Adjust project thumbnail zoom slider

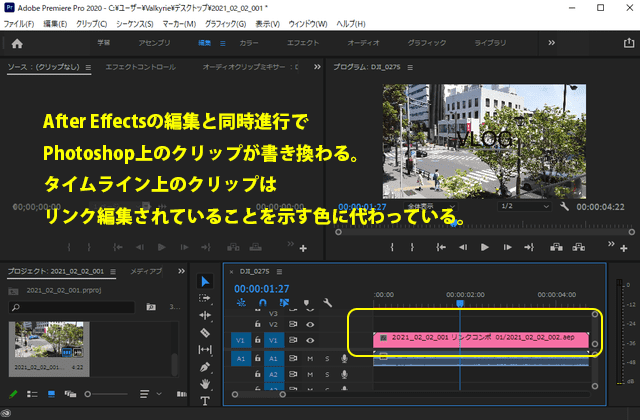click(x=106, y=394)
